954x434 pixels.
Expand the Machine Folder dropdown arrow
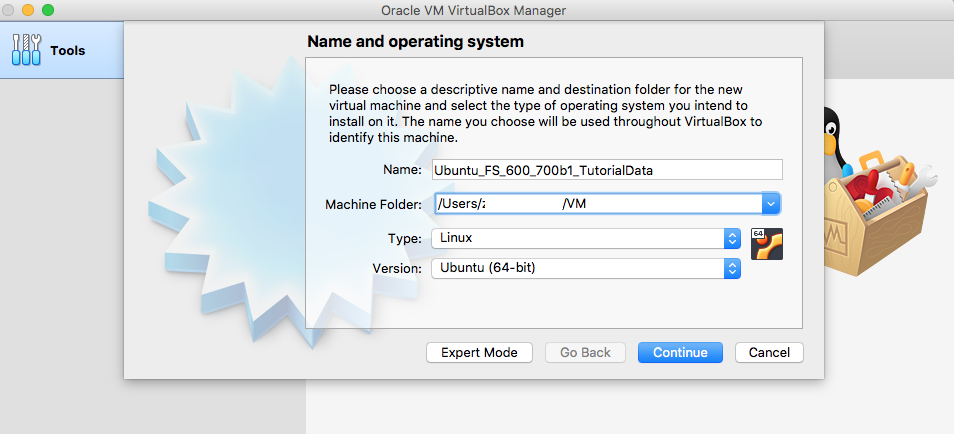click(770, 204)
